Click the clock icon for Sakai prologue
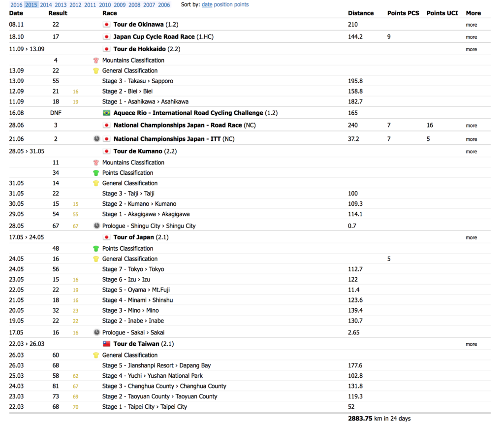This screenshot has width=504, height=426. (96, 332)
